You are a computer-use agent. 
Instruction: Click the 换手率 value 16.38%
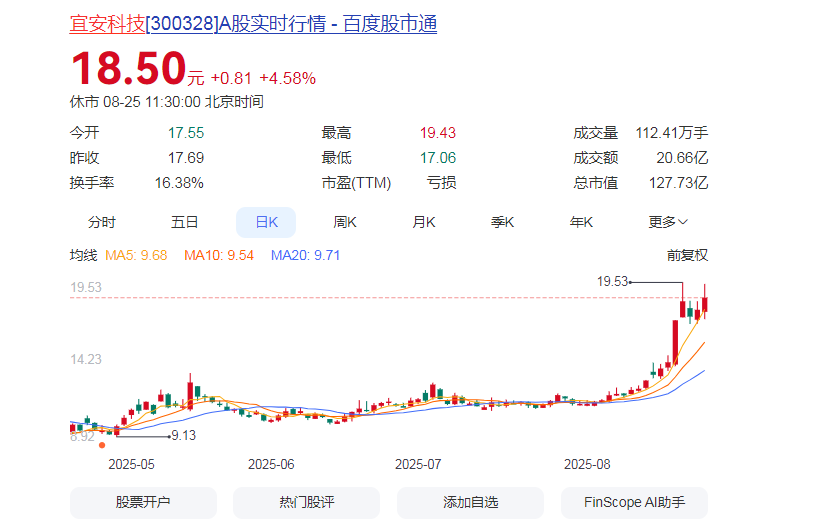tap(179, 183)
